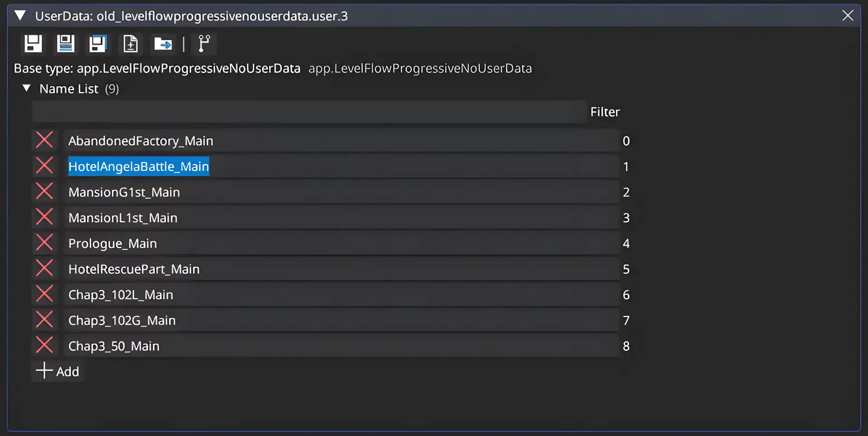Click index number 0 of AbandonedFactory_Main
868x436 pixels.
pyautogui.click(x=626, y=141)
